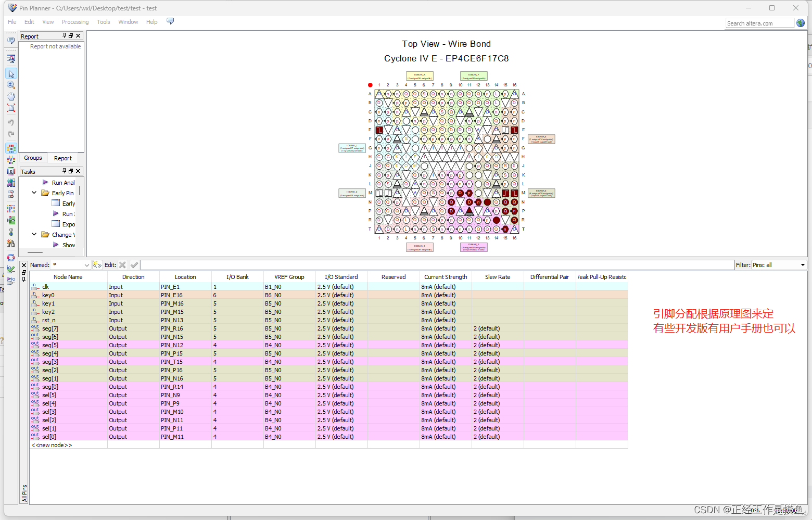
Task: Open the Processing menu
Action: 75,22
